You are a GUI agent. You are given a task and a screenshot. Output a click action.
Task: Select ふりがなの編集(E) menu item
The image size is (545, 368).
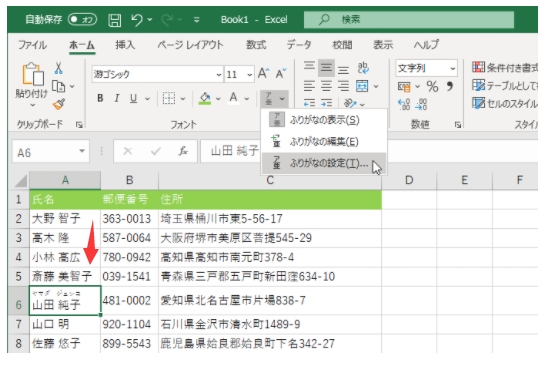(x=324, y=141)
